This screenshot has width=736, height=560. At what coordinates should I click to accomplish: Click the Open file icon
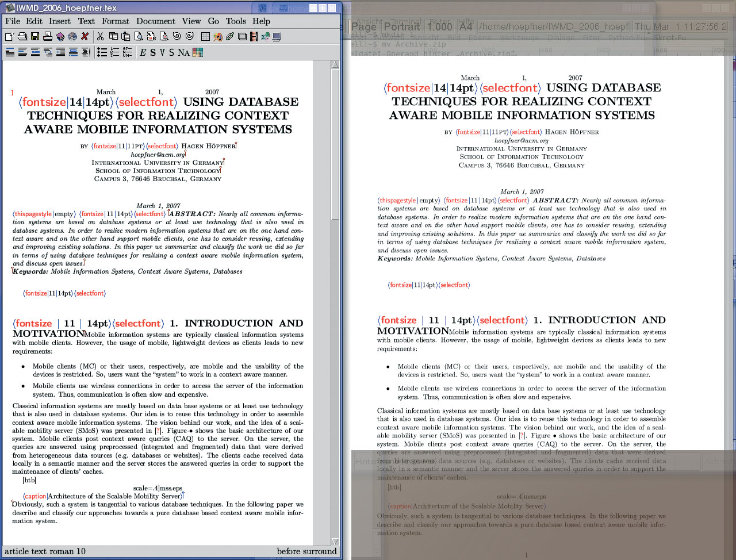coord(22,36)
